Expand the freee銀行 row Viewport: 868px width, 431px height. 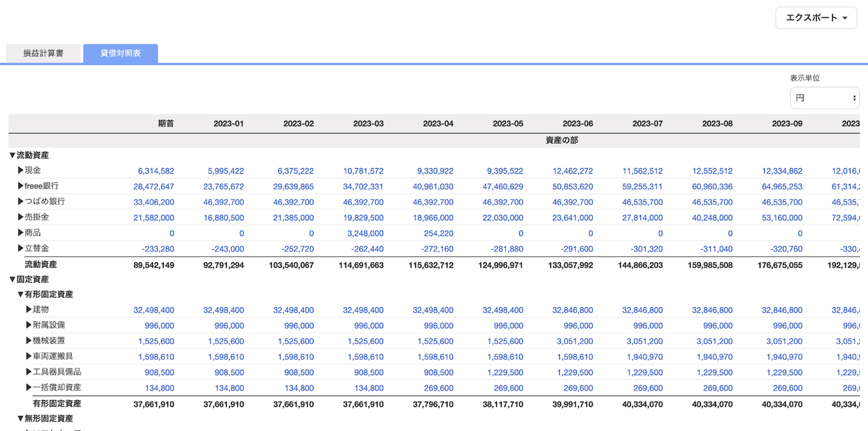[21, 186]
